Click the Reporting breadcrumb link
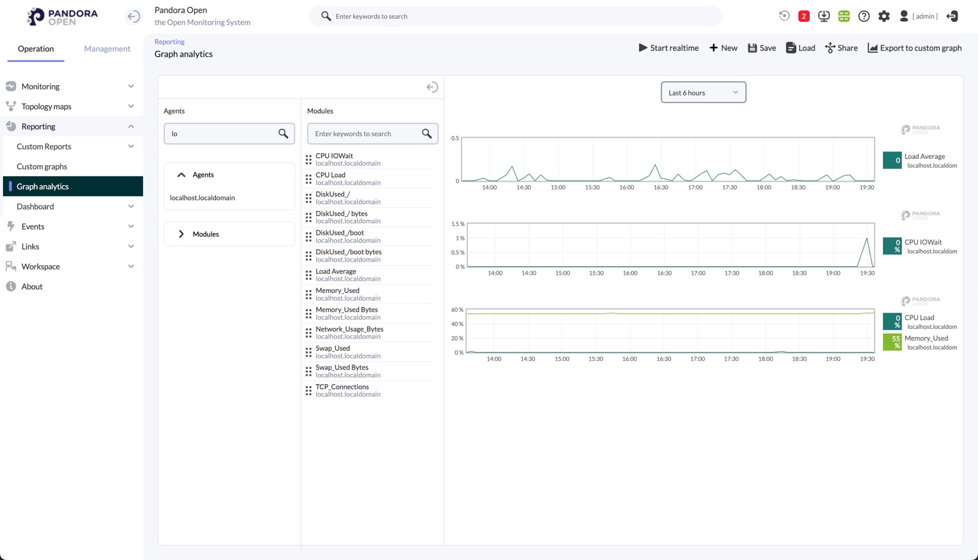Viewport: 978px width, 560px height. tap(169, 42)
